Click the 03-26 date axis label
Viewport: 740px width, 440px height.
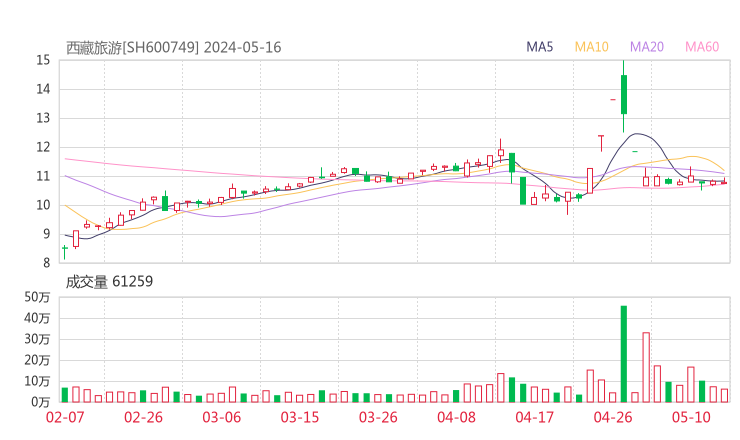[378, 417]
